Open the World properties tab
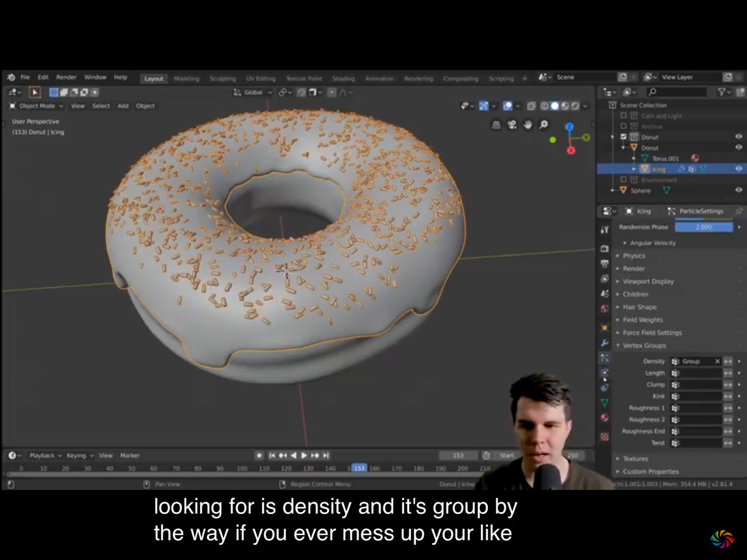Screen dimensions: 747x560 click(605, 309)
